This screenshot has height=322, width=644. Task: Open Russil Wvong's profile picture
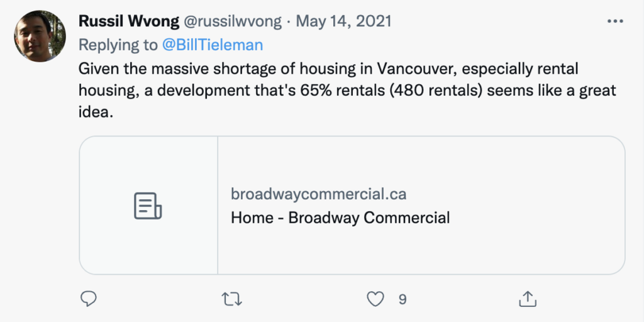coord(40,36)
